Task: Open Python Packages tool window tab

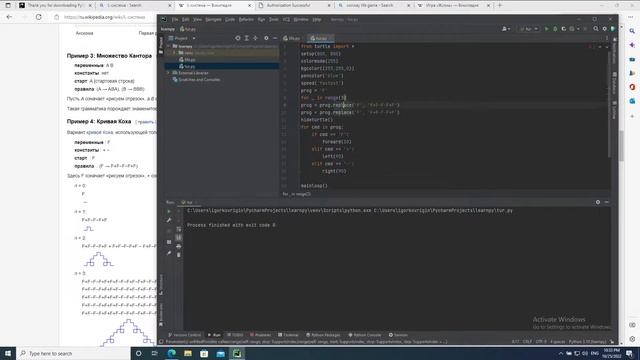Action: pyautogui.click(x=323, y=335)
